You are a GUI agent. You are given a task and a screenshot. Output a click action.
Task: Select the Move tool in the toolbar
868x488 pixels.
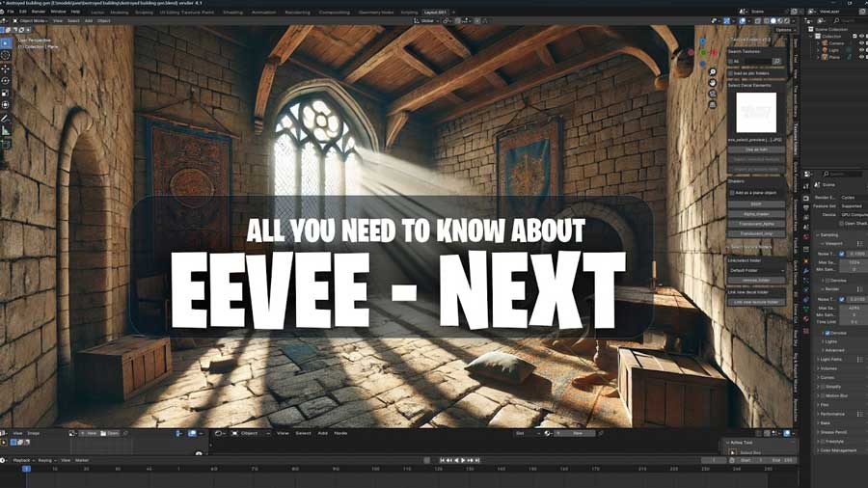[6, 68]
